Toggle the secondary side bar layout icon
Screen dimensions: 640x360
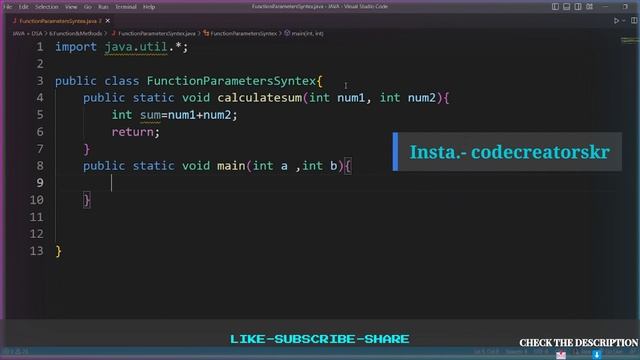578,7
